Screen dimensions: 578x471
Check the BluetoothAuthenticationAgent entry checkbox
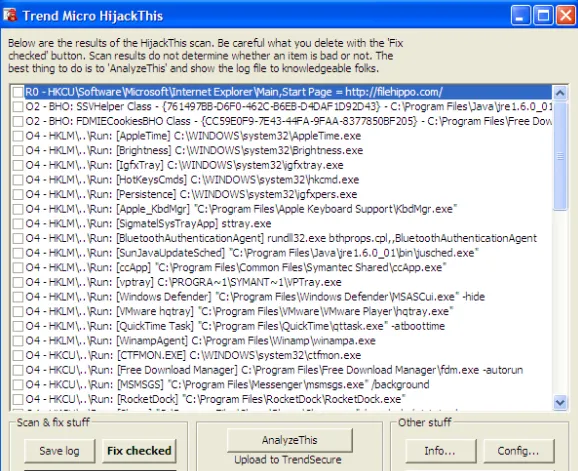pyautogui.click(x=18, y=238)
